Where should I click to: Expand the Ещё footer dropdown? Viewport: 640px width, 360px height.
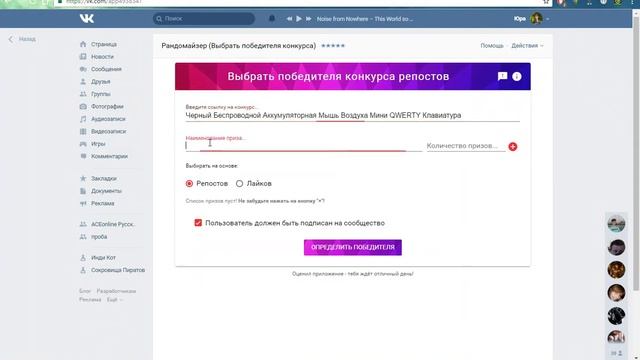pos(114,300)
